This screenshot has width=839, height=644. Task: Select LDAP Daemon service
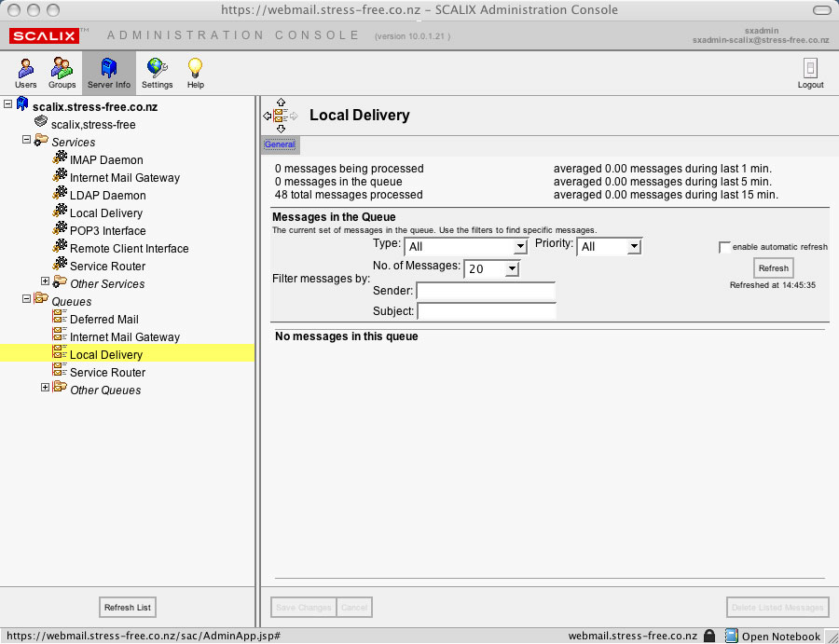[x=107, y=195]
